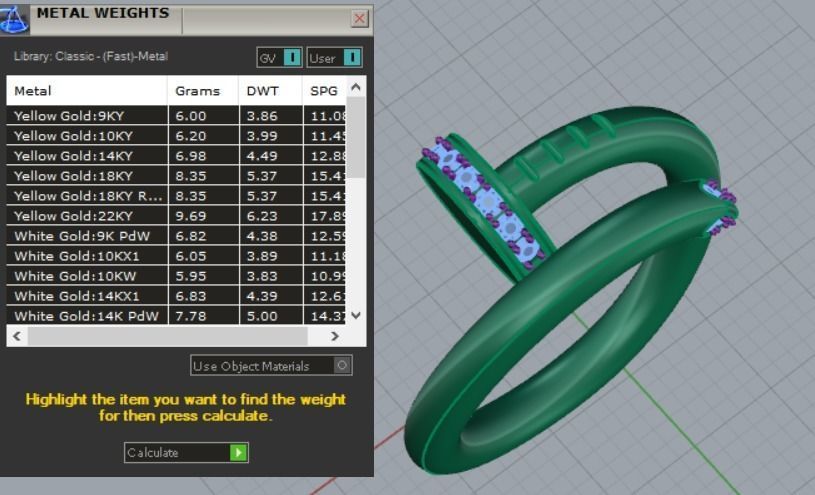The image size is (815, 495).
Task: Sort by the SPG column header
Action: pyautogui.click(x=324, y=91)
